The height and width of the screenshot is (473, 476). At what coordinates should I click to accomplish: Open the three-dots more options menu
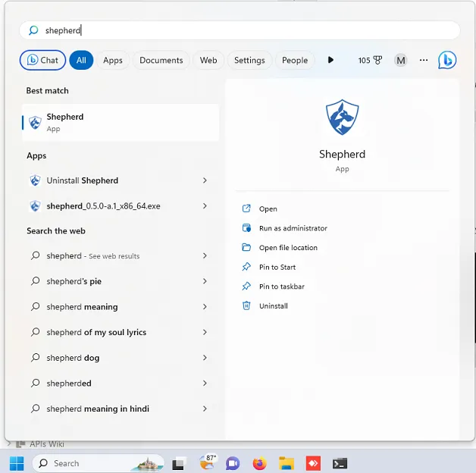[x=424, y=60]
